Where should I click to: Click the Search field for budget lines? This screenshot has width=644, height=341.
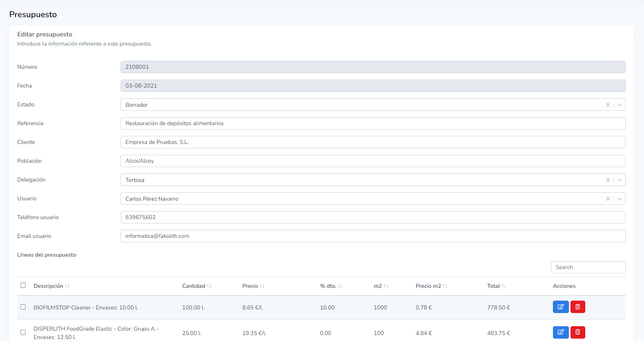588,267
